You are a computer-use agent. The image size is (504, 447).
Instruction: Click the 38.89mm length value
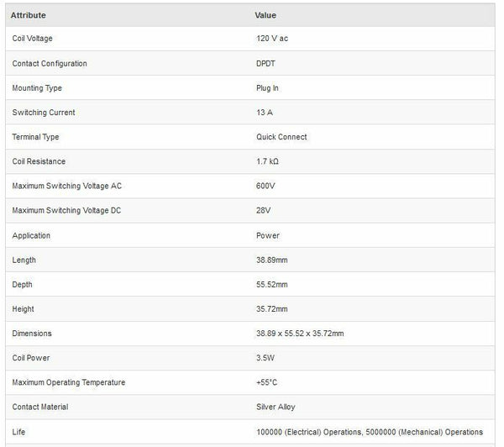(271, 260)
